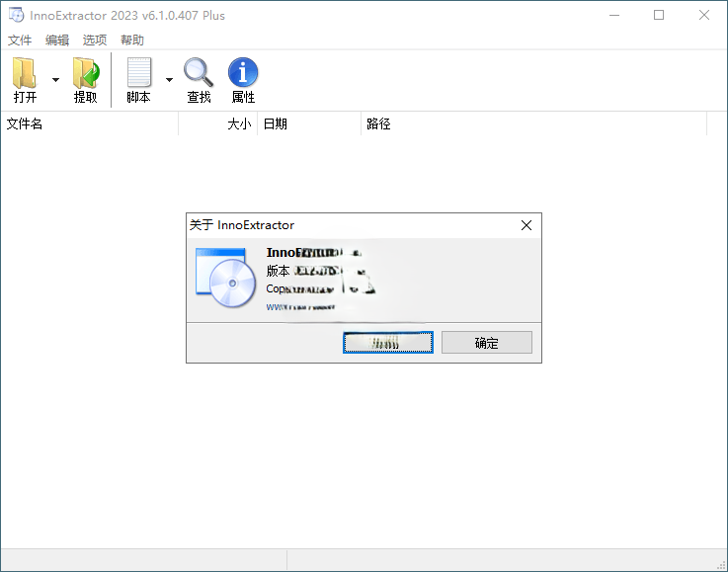Screen dimensions: 728x572
Task: Sort by the 日期 column header
Action: pyautogui.click(x=309, y=123)
